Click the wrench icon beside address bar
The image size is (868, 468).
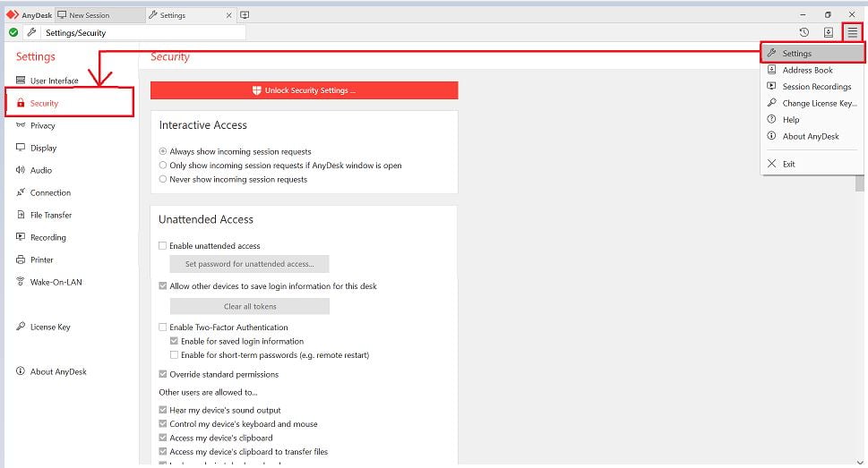[x=31, y=32]
